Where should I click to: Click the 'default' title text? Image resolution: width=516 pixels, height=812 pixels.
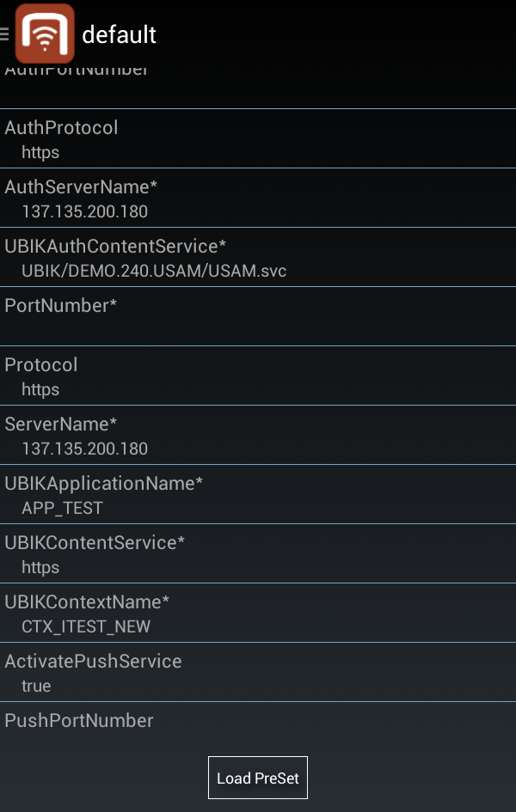click(119, 34)
